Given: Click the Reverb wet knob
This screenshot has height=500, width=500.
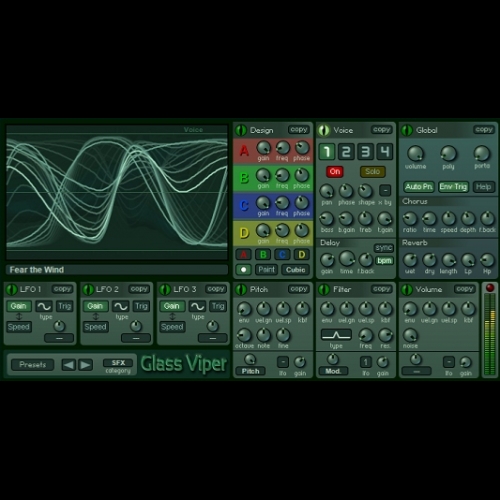Looking at the screenshot, I should pyautogui.click(x=410, y=260).
